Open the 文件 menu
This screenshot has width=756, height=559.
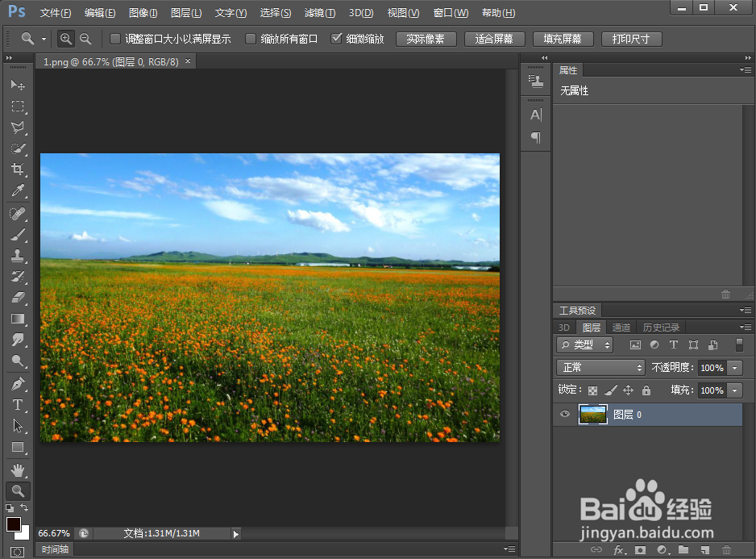[x=56, y=13]
